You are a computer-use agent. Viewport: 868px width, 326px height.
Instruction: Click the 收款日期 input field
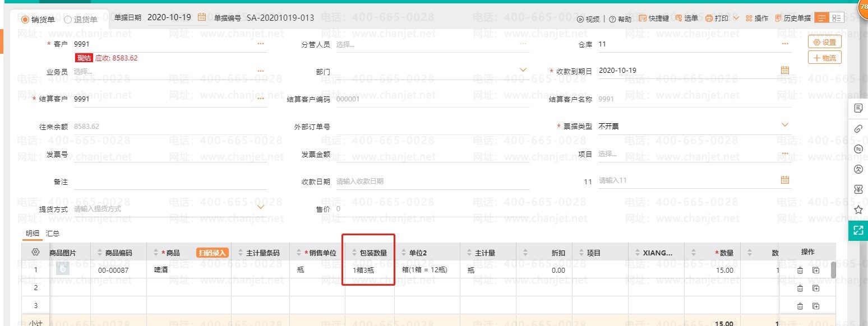tap(432, 181)
